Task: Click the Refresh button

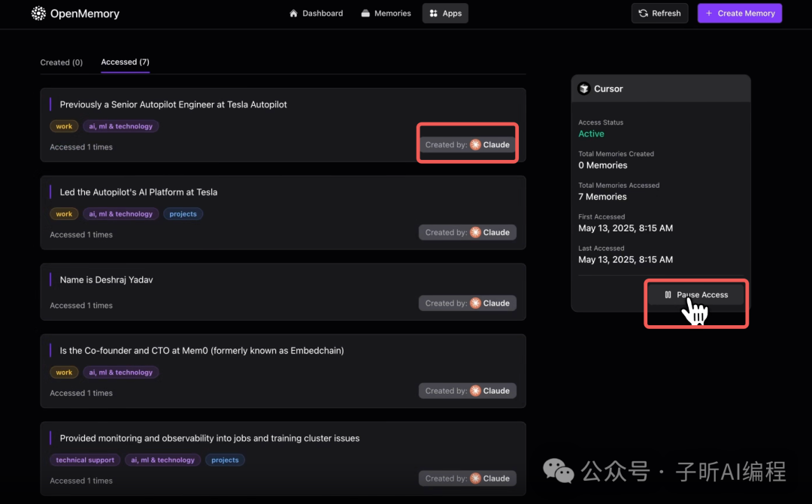Action: point(659,14)
